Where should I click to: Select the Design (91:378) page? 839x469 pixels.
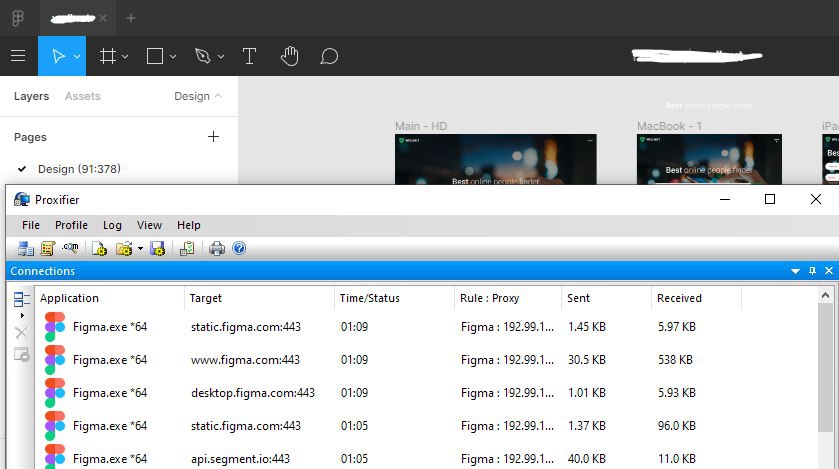79,169
